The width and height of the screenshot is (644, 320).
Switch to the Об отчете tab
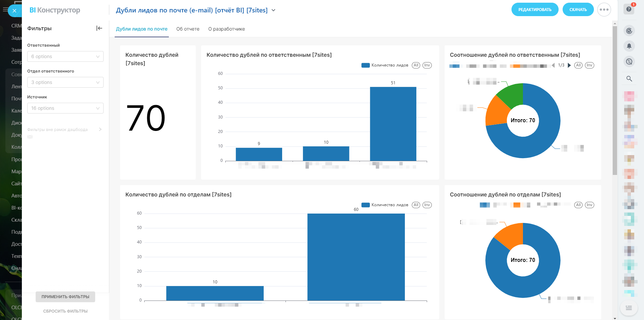point(188,29)
